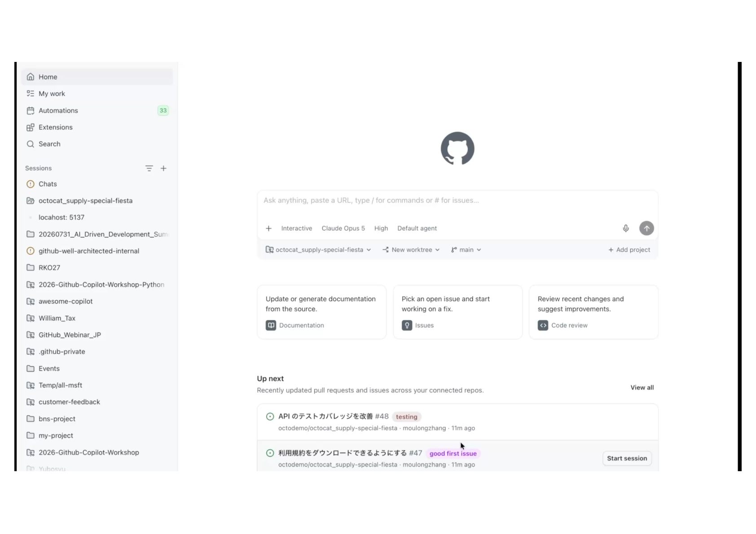This screenshot has width=756, height=534.
Task: Open Automations section
Action: (x=97, y=110)
